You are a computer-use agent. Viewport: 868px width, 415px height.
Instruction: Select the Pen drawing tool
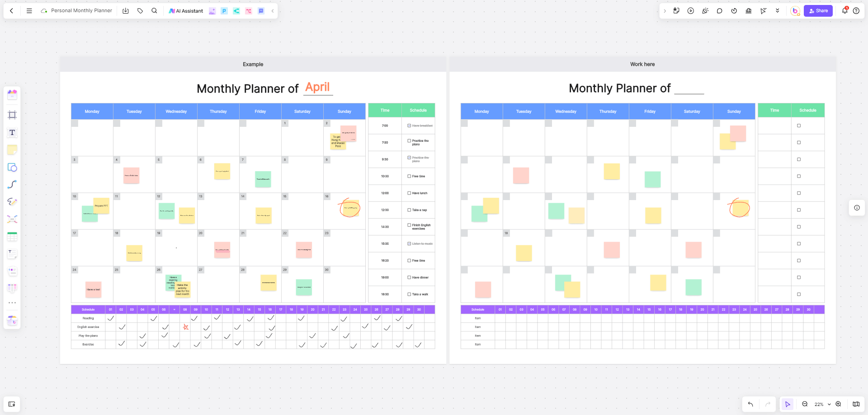tap(12, 202)
